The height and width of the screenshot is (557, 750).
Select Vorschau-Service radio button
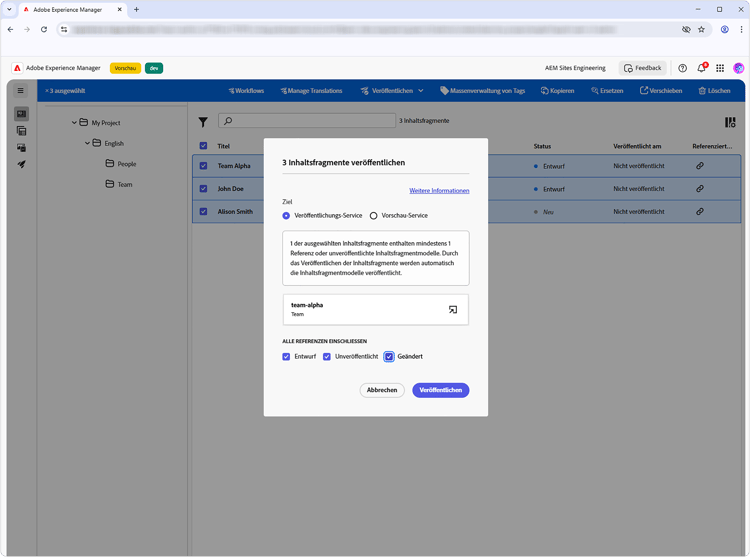pos(374,216)
